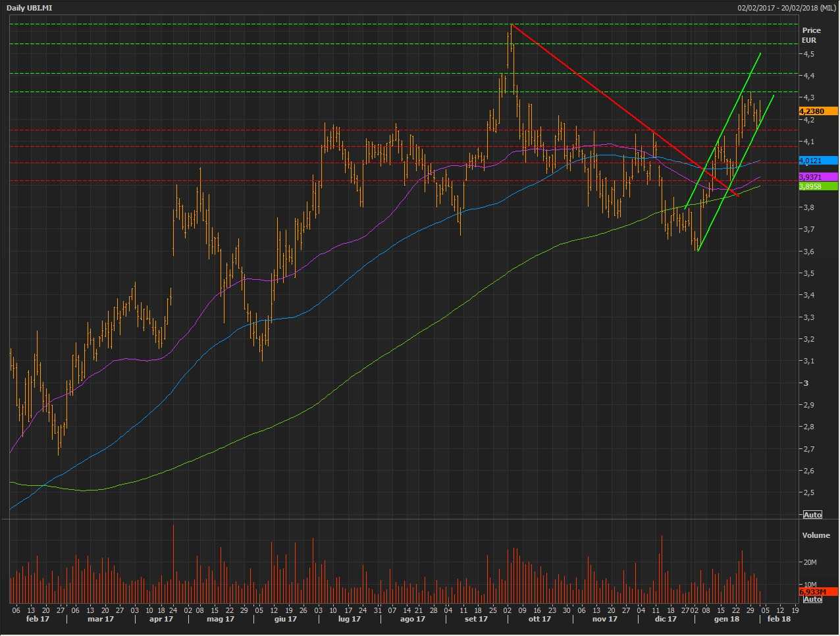840x636 pixels.
Task: Click the 'set 17' month label on time axis
Action: tap(476, 619)
